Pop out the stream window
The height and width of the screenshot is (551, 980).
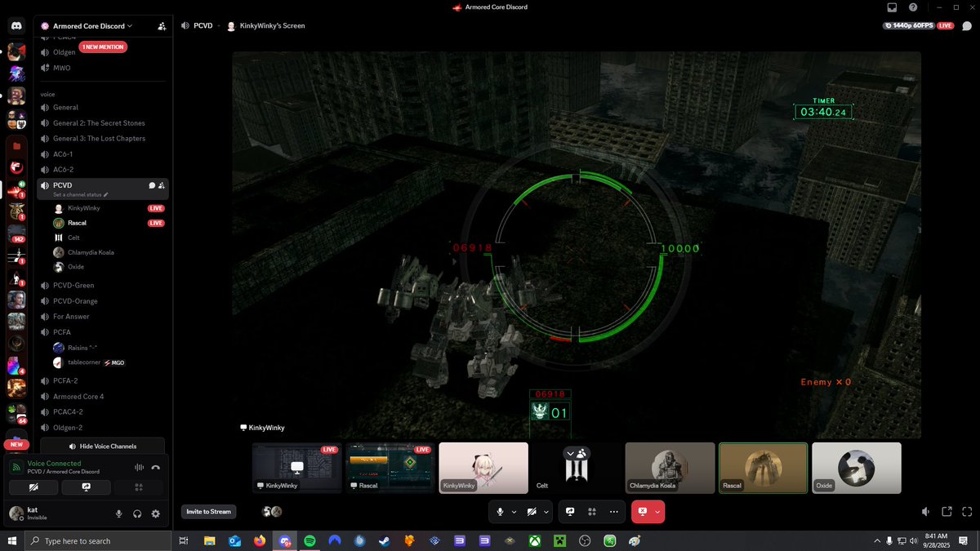coord(947,512)
